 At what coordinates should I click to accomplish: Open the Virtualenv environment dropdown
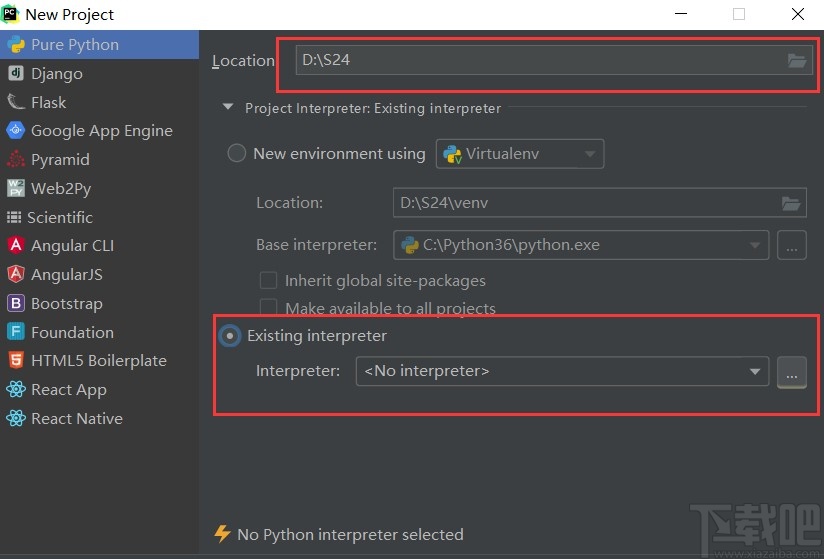tap(520, 154)
